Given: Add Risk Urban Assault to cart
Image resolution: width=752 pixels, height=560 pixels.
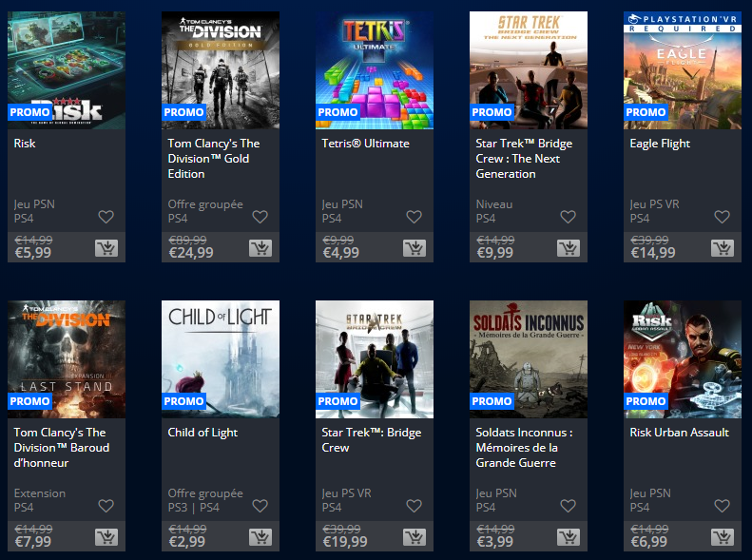Looking at the screenshot, I should pyautogui.click(x=723, y=537).
